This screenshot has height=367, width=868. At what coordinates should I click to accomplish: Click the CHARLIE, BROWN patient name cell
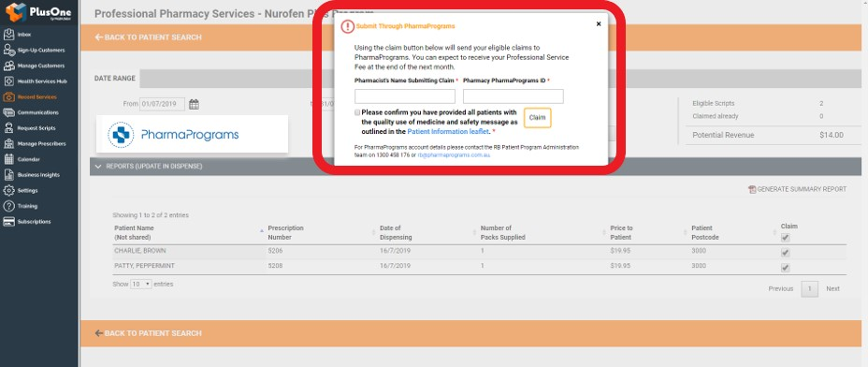coord(140,251)
